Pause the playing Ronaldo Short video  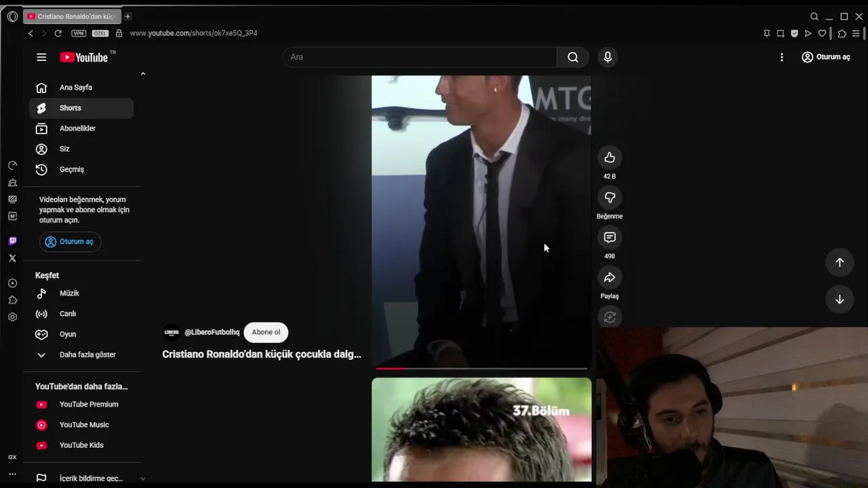(x=481, y=221)
